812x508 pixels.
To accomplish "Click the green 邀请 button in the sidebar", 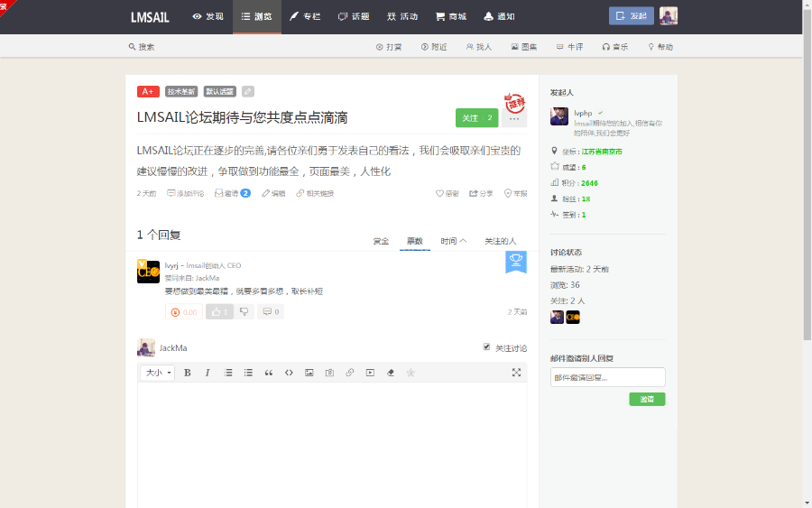I will [647, 399].
